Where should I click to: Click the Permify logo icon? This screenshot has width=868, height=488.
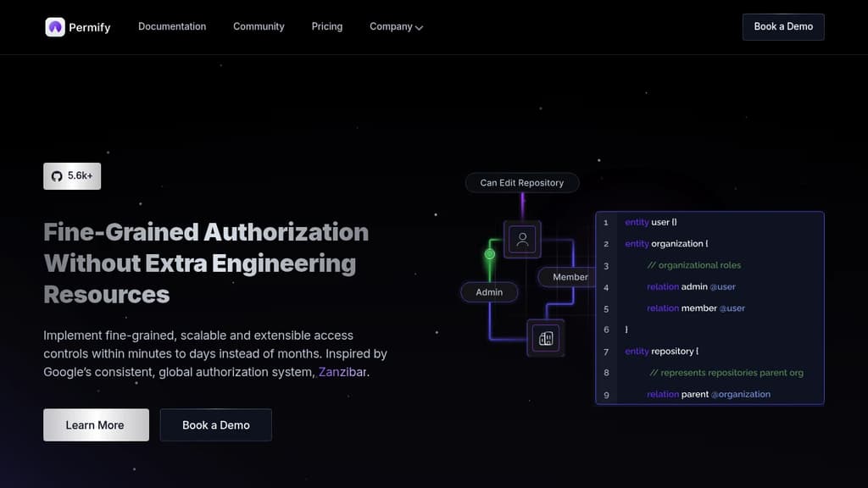click(56, 26)
